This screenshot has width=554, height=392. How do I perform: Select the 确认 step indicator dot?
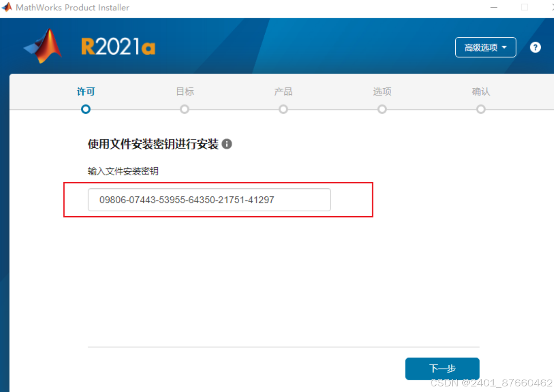(481, 109)
